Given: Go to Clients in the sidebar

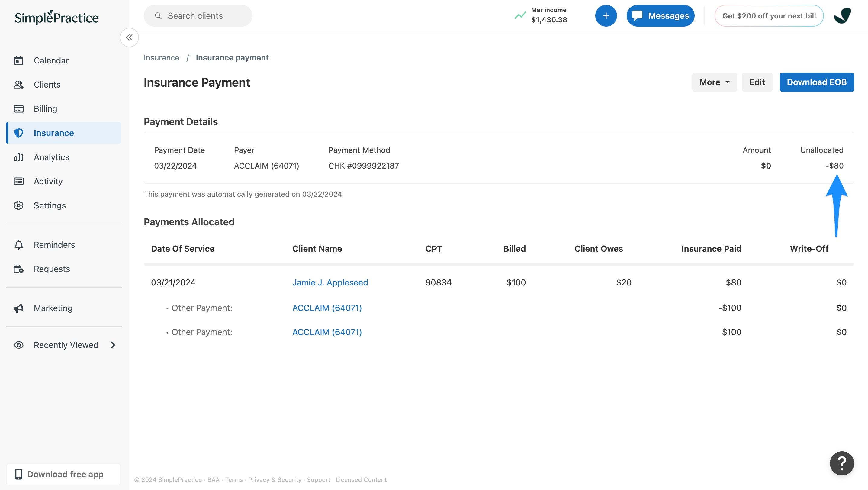Looking at the screenshot, I should 63,85.
